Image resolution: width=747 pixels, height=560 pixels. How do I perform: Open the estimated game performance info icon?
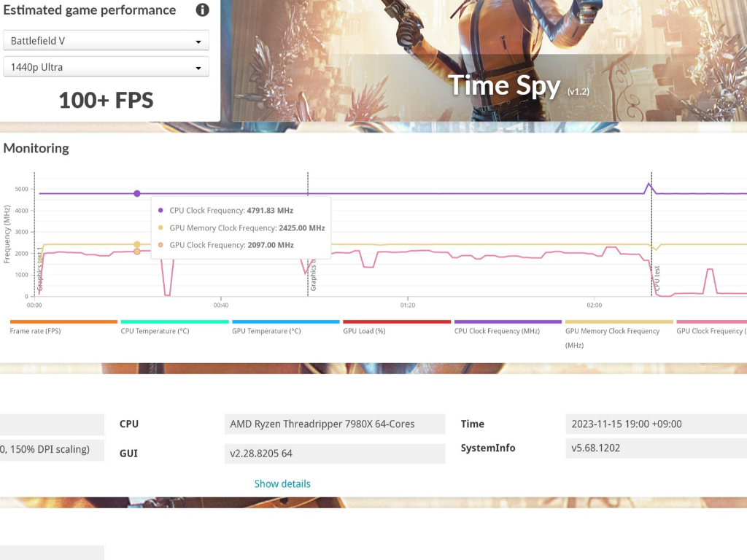coord(203,10)
